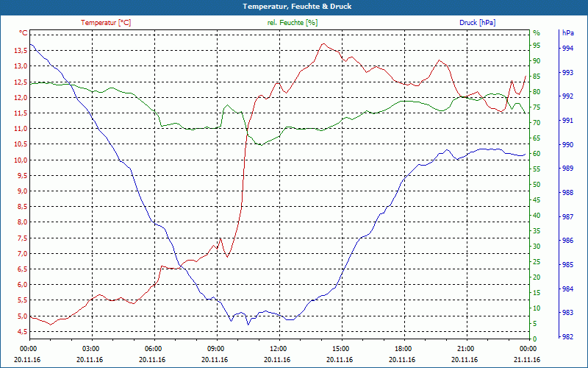Click the blue '988' pressure axis label
The image size is (588, 368).
(x=568, y=193)
